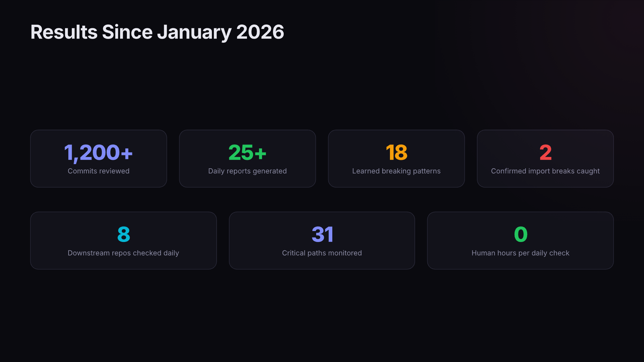Screen dimensions: 644x362
Task: Select the purple '31' number
Action: tap(322, 234)
